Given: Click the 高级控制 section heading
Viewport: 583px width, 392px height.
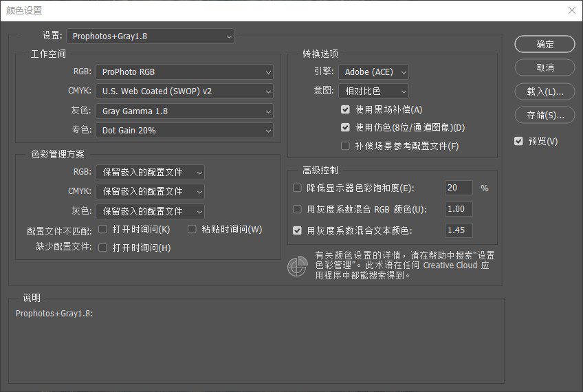Looking at the screenshot, I should click(x=320, y=171).
